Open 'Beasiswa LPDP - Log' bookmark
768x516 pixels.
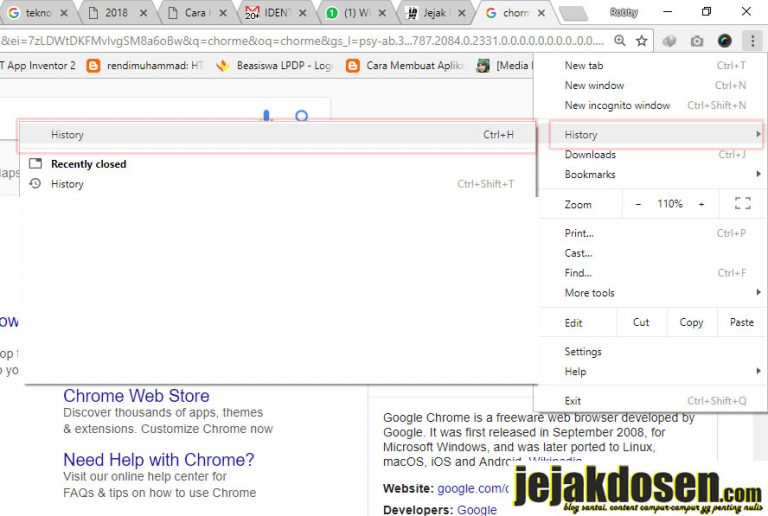coord(275,66)
